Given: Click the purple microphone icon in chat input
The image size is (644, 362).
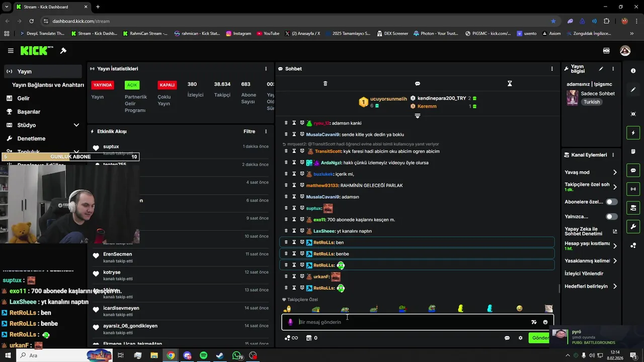Looking at the screenshot, I should 290,322.
